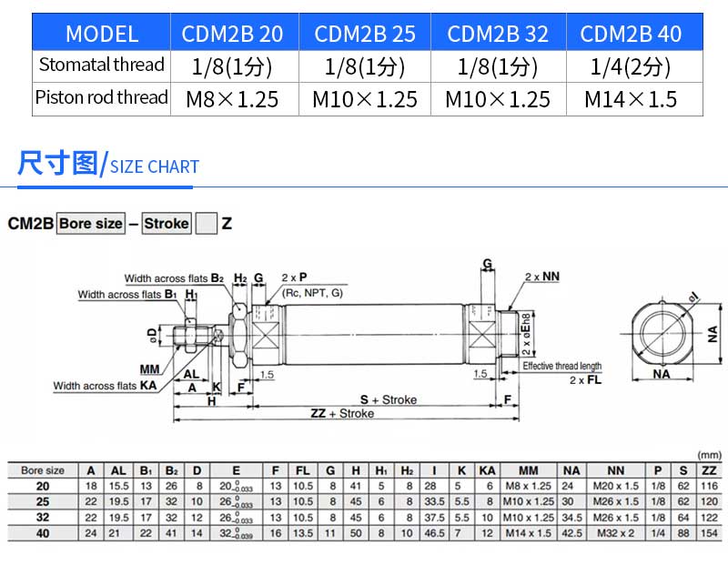Click the 1/4(2分) stomatal thread cell
Viewport: 728px width, 565px height.
tap(631, 66)
